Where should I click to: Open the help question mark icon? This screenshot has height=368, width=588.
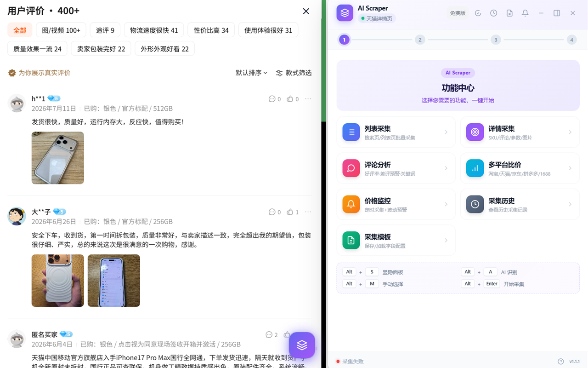[560, 362]
